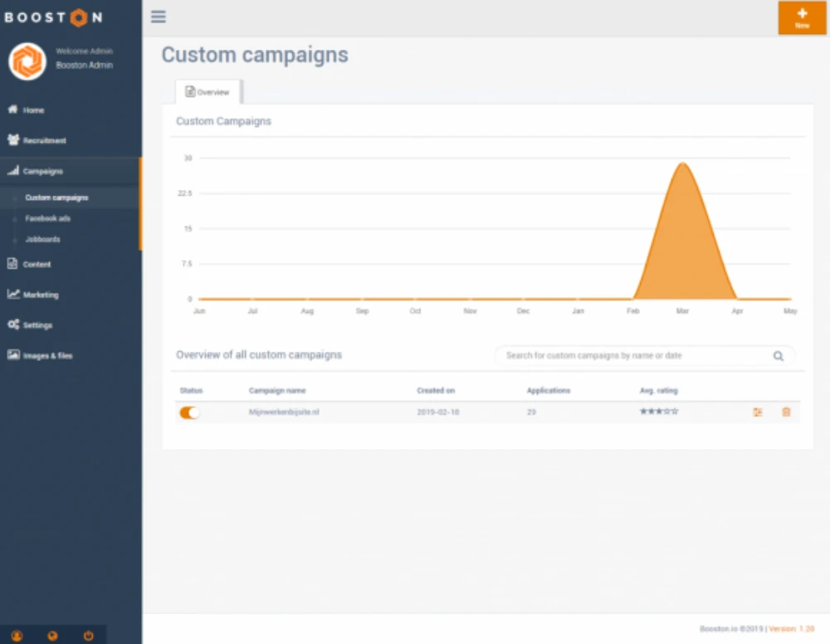Screen dimensions: 830x644
Task: Open settings icon for Mijnwerkenbijsite.nl campaign
Action: coord(757,412)
